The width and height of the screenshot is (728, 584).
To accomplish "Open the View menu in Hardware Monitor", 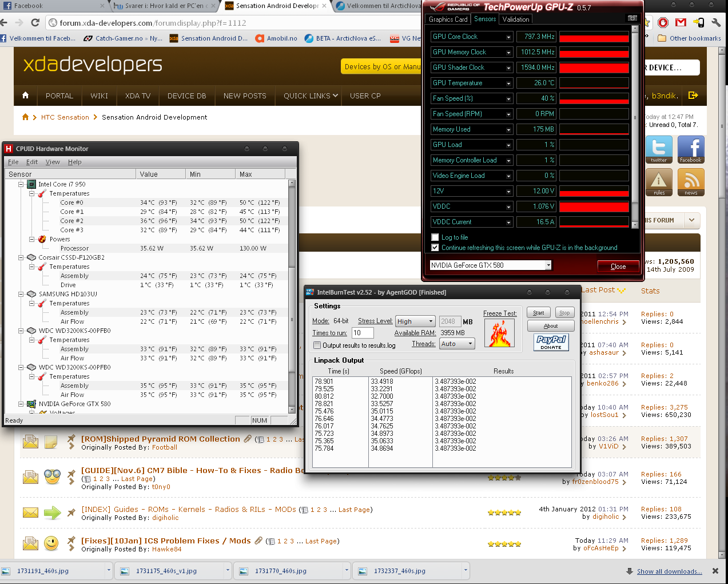I will 53,162.
